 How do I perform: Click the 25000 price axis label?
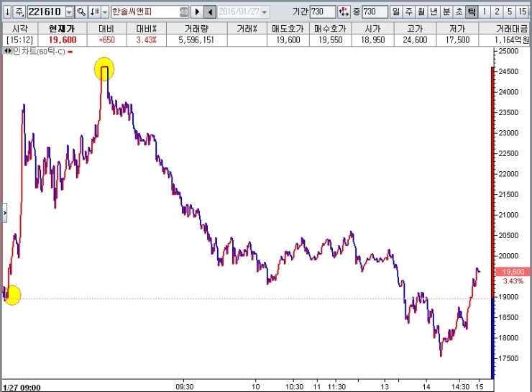(508, 51)
